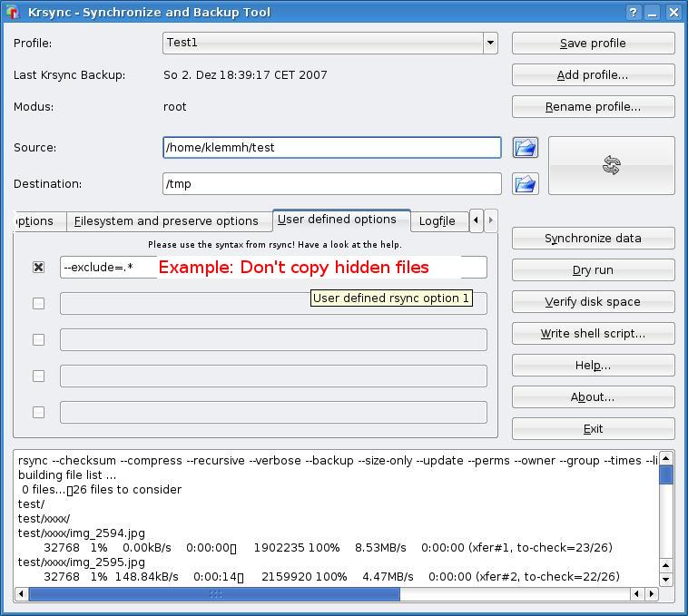Click the Destination /tmp input field
This screenshot has width=688, height=616.
(x=331, y=183)
